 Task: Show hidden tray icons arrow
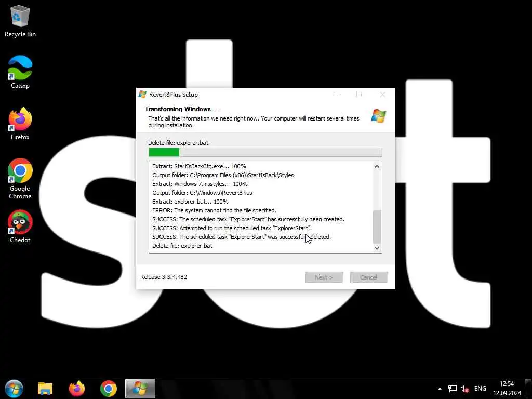point(440,389)
